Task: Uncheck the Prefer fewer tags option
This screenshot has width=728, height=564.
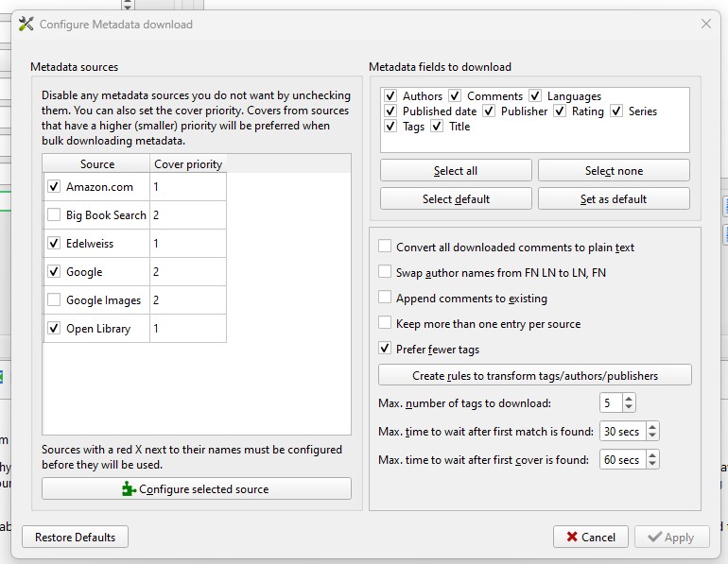Action: coord(385,349)
